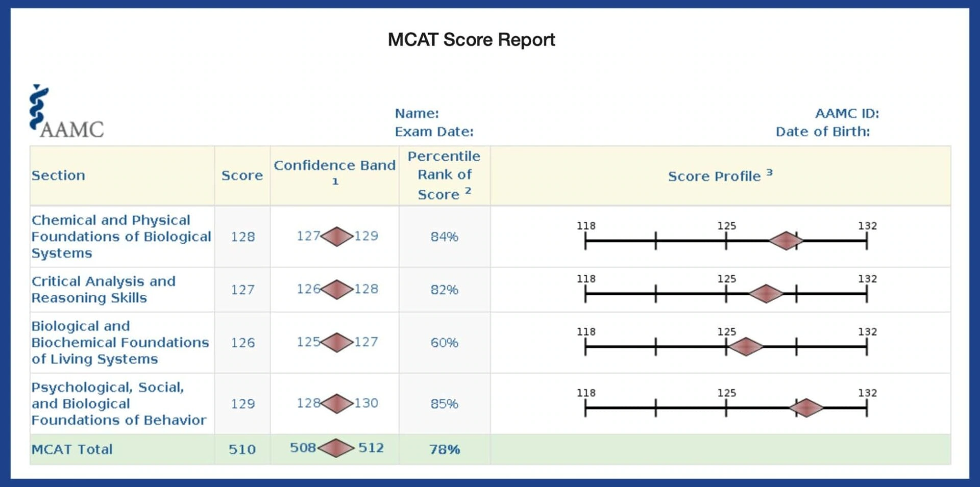The width and height of the screenshot is (980, 487).
Task: Click the Score column header
Action: (242, 175)
